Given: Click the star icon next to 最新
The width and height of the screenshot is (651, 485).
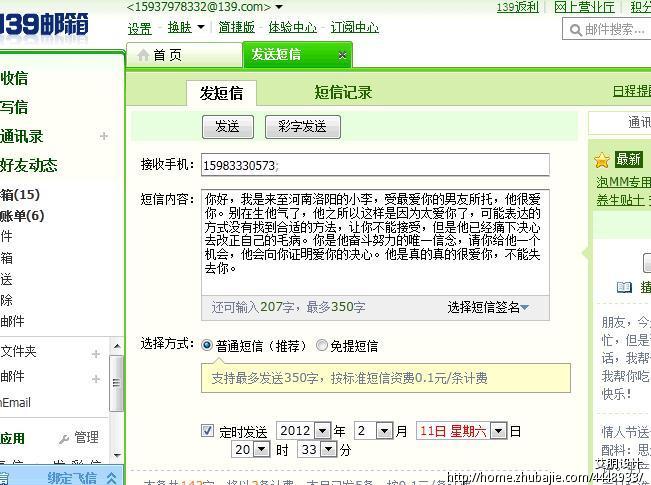Looking at the screenshot, I should click(x=602, y=160).
